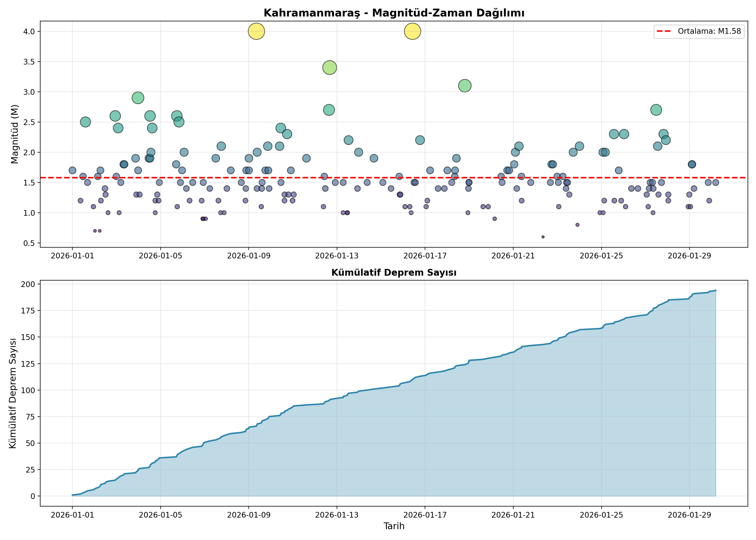Select the green M2.9 bubble
This screenshot has height=540, width=756.
pos(138,98)
